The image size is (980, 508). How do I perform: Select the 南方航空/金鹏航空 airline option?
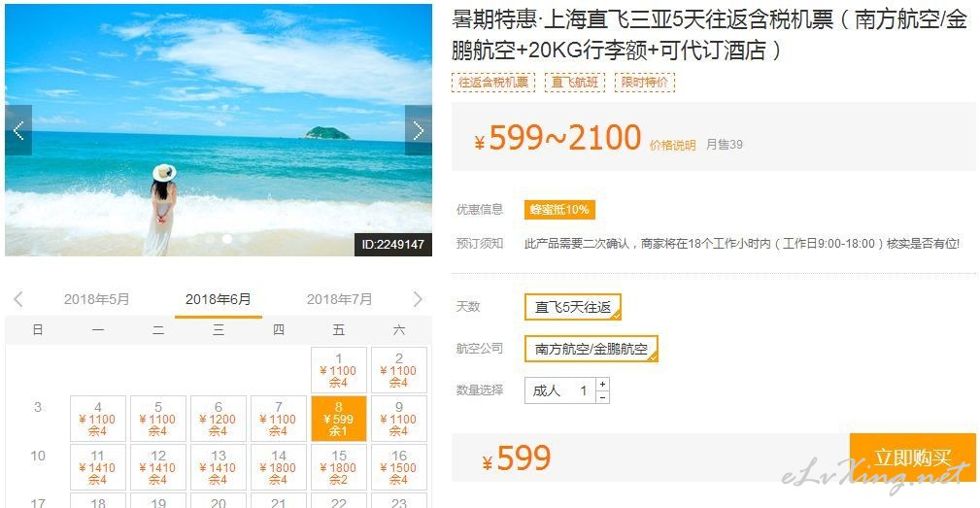tap(591, 349)
